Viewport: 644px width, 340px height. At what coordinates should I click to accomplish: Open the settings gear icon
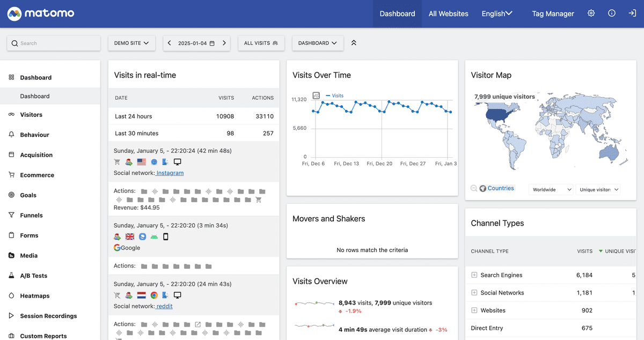591,13
